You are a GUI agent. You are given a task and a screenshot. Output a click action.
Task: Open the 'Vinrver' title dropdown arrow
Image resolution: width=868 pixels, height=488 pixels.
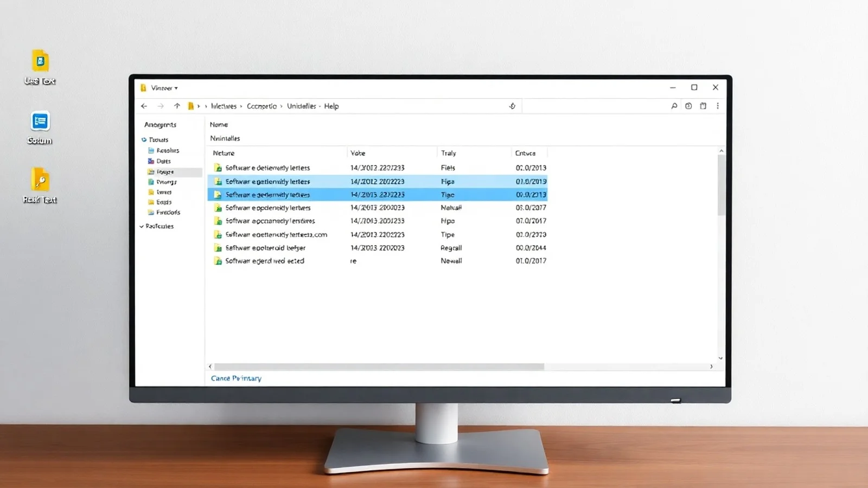(x=176, y=88)
